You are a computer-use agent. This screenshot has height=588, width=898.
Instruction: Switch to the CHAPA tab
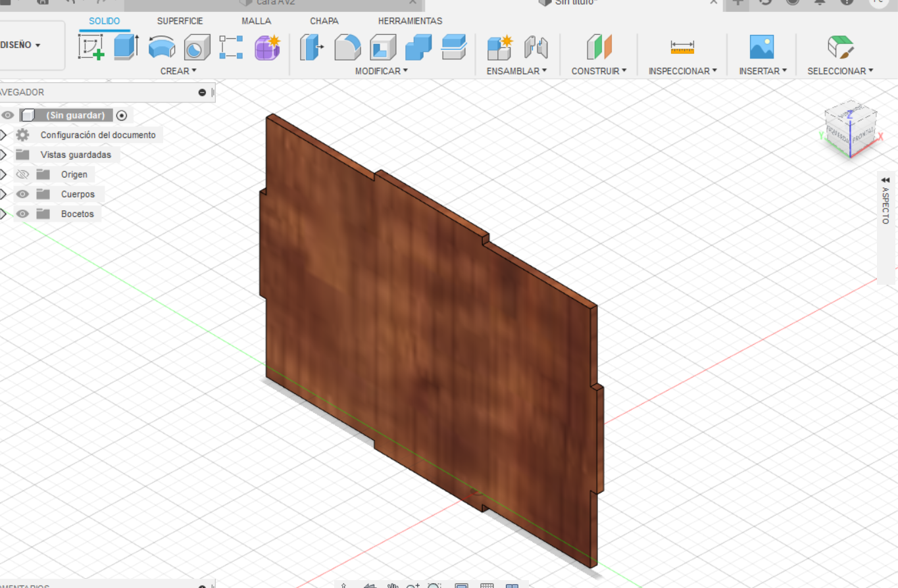click(324, 21)
